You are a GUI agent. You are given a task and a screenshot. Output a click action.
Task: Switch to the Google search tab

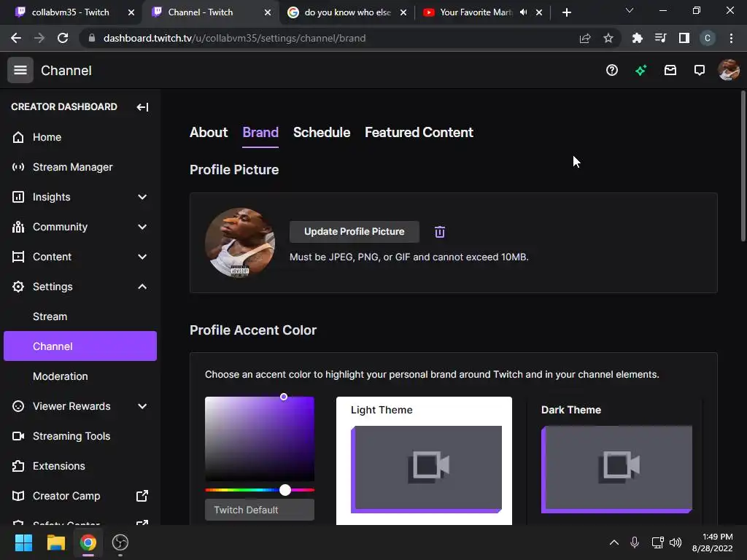point(347,12)
